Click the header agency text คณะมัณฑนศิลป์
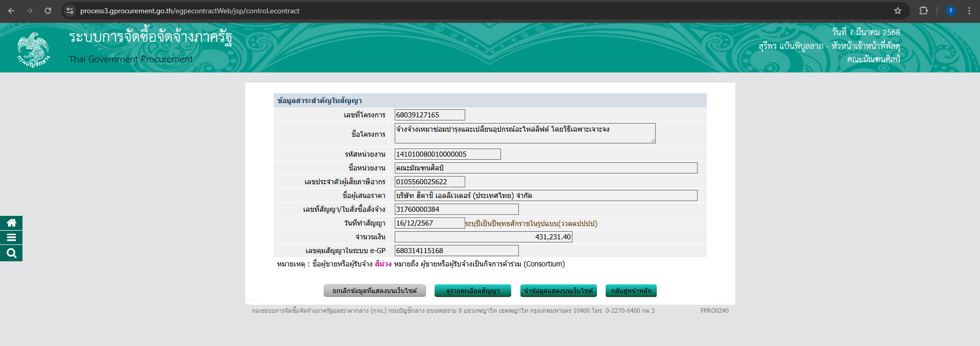 [x=873, y=59]
